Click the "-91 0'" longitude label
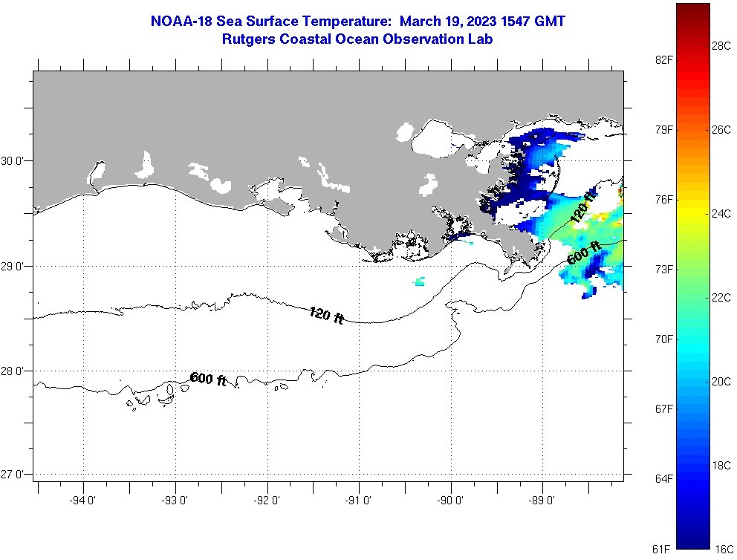 click(359, 501)
